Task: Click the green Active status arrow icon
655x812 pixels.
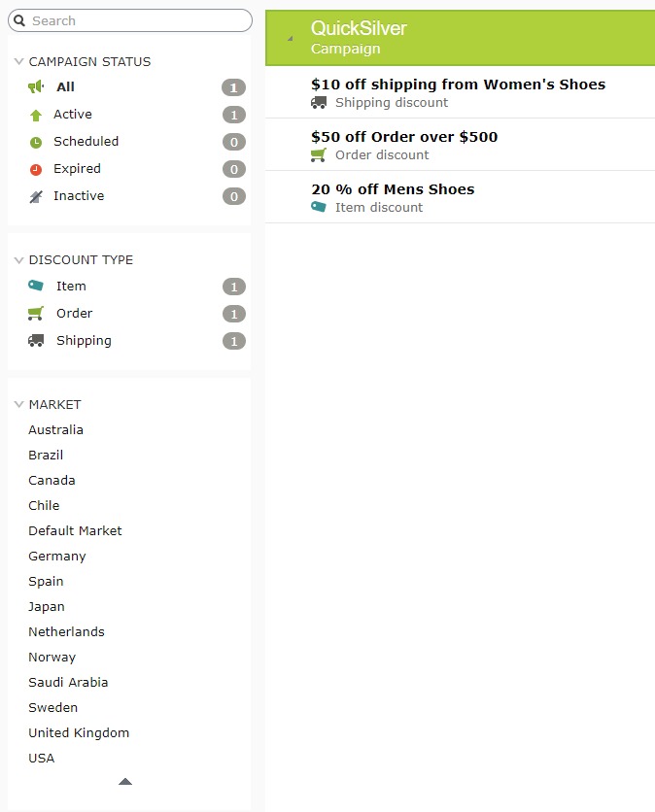Action: point(36,115)
